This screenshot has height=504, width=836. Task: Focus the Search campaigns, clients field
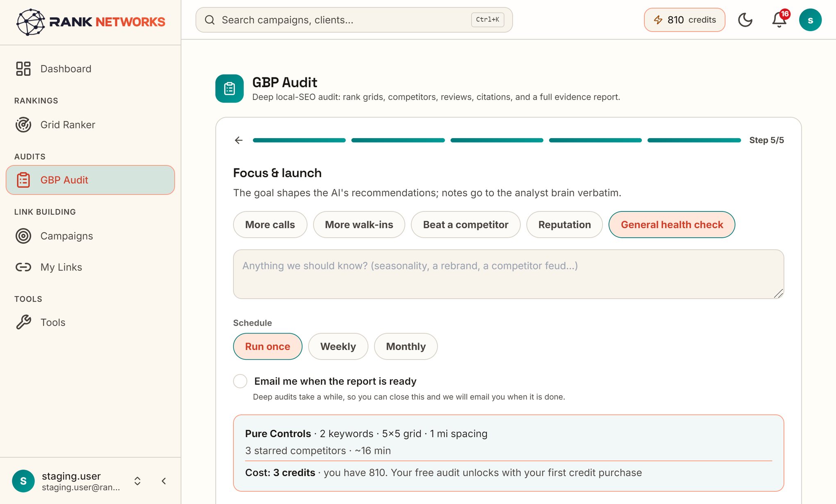354,20
